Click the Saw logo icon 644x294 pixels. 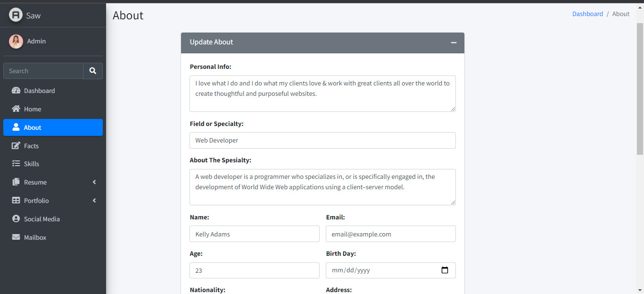pyautogui.click(x=16, y=15)
